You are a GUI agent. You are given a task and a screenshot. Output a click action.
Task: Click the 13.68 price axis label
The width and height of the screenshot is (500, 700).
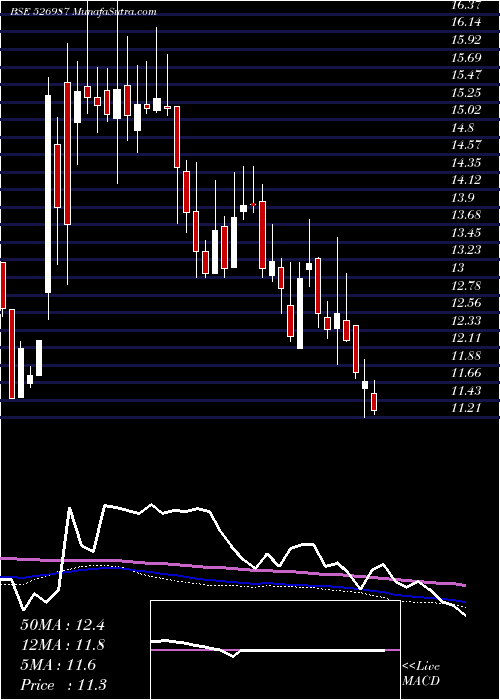pos(466,215)
